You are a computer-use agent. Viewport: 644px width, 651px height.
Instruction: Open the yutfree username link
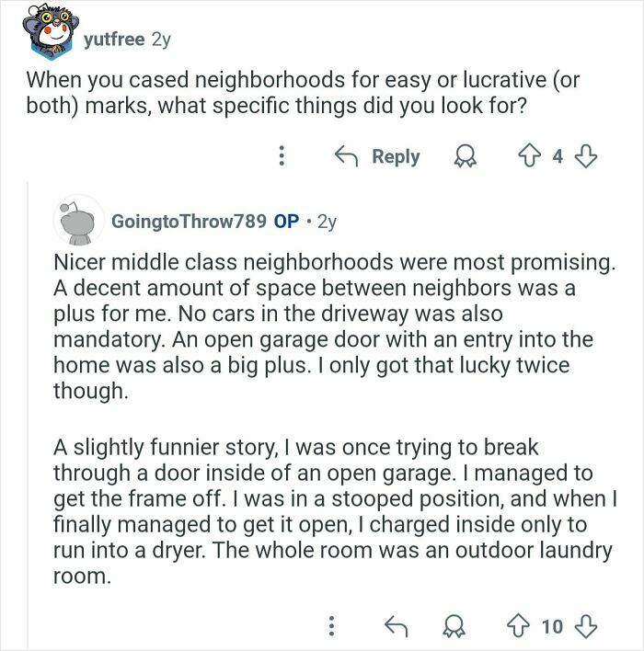point(114,40)
